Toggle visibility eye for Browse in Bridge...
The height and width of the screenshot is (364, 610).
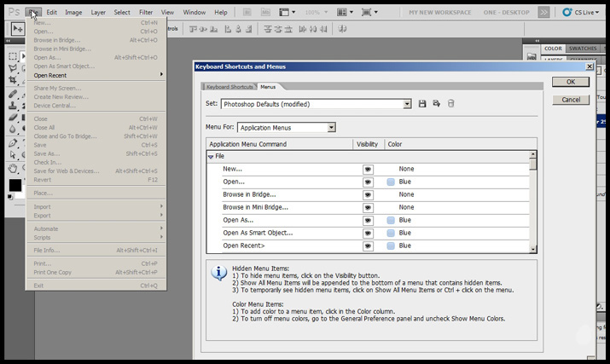[368, 195]
